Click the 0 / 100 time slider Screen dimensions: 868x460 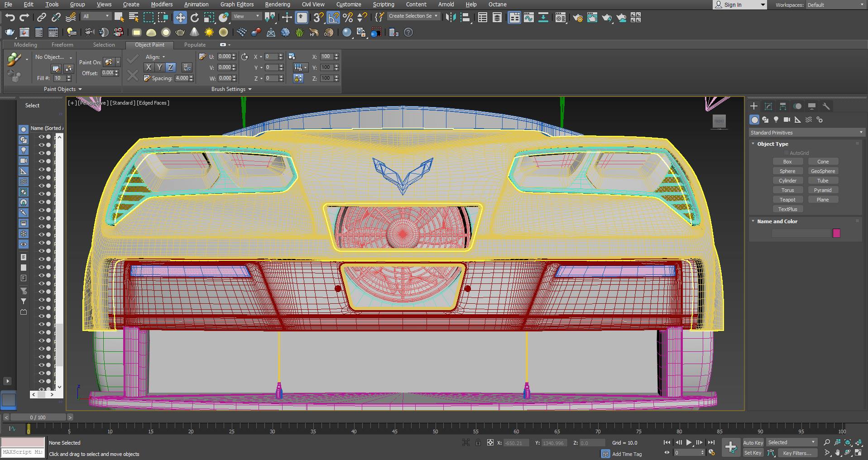(x=38, y=417)
